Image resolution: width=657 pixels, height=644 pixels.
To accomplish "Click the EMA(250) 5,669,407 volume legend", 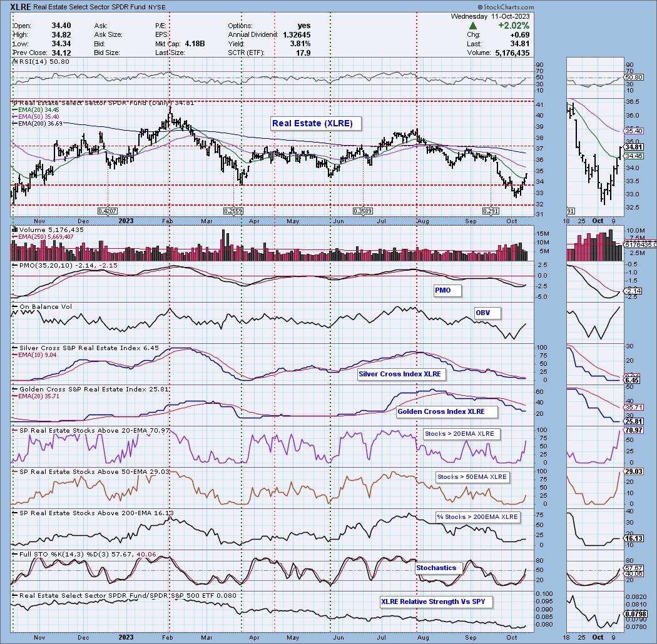I will (43, 236).
